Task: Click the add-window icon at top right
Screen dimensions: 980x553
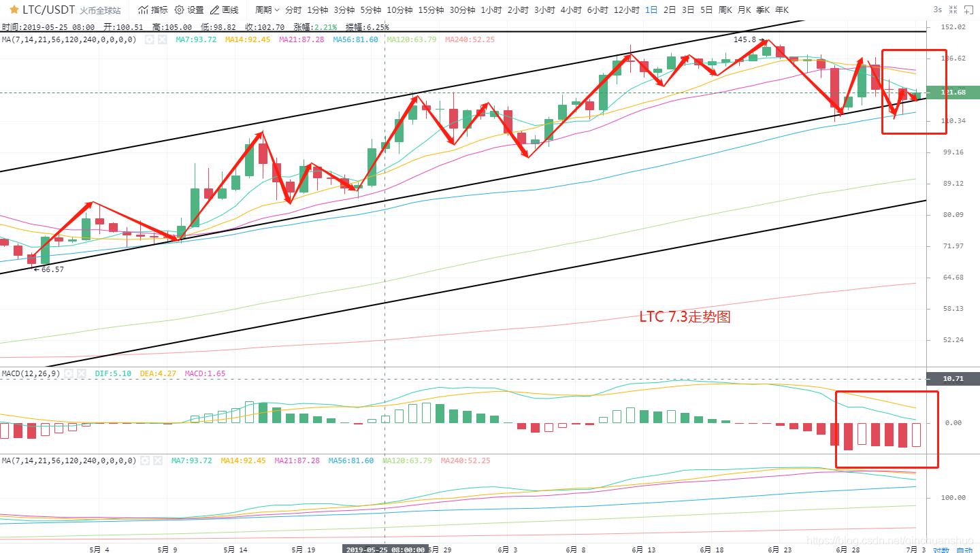Action: (x=968, y=10)
